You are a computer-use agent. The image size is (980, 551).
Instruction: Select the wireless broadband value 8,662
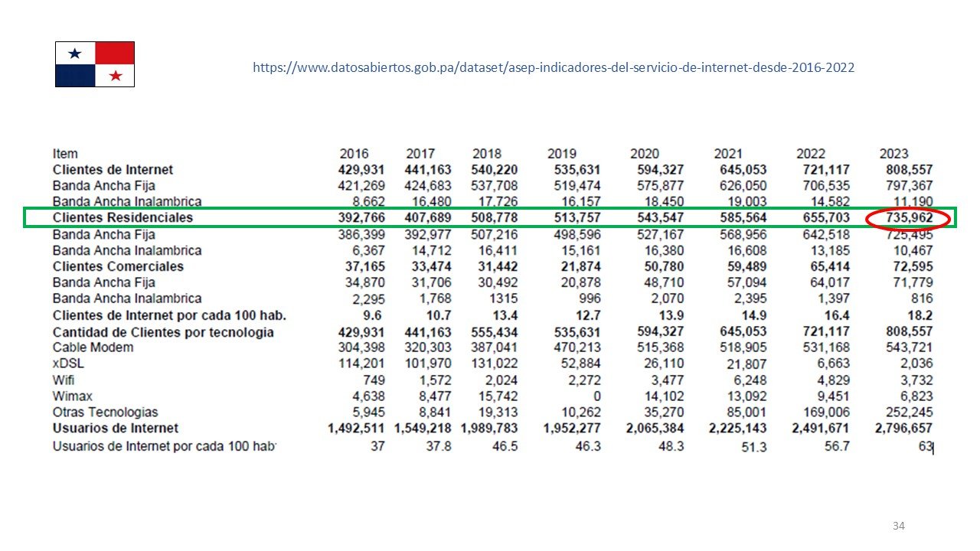click(x=368, y=201)
